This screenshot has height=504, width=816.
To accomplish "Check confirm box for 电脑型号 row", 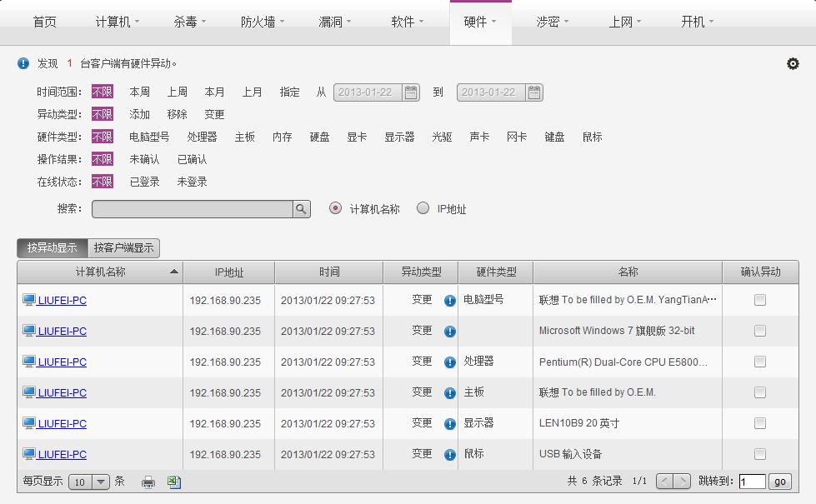I will [x=760, y=300].
